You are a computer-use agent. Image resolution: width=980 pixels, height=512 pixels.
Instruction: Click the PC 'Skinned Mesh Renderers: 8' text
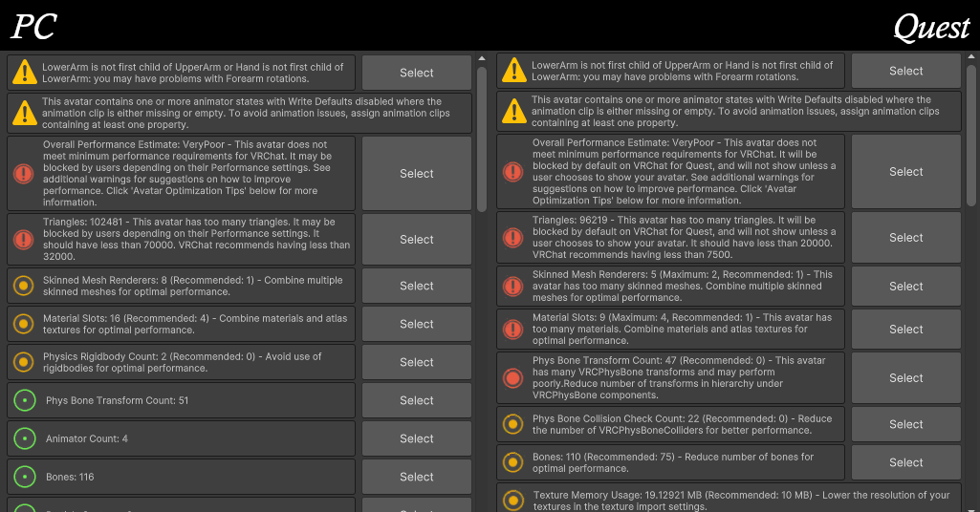pyautogui.click(x=192, y=286)
